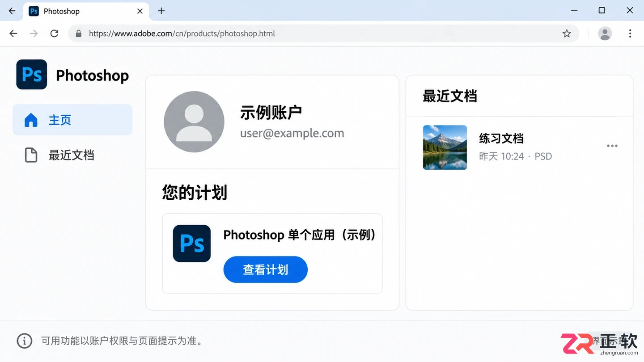Viewport: 644px width, 362px height.
Task: Click the Photoshop 单个应用（示例） plan title
Action: tap(300, 235)
